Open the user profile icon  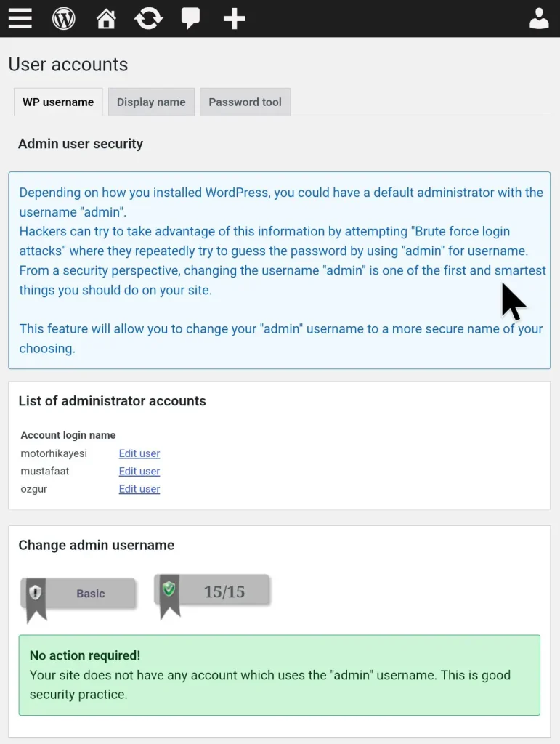coord(539,18)
